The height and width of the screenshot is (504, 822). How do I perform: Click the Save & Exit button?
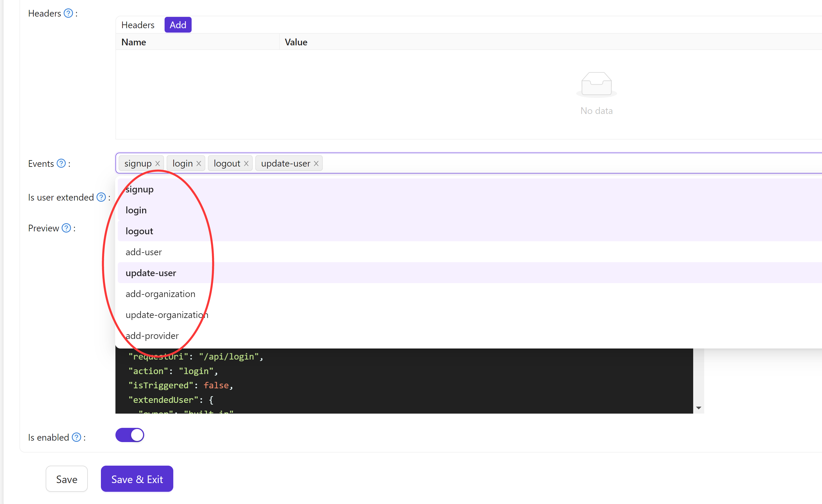pyautogui.click(x=136, y=479)
